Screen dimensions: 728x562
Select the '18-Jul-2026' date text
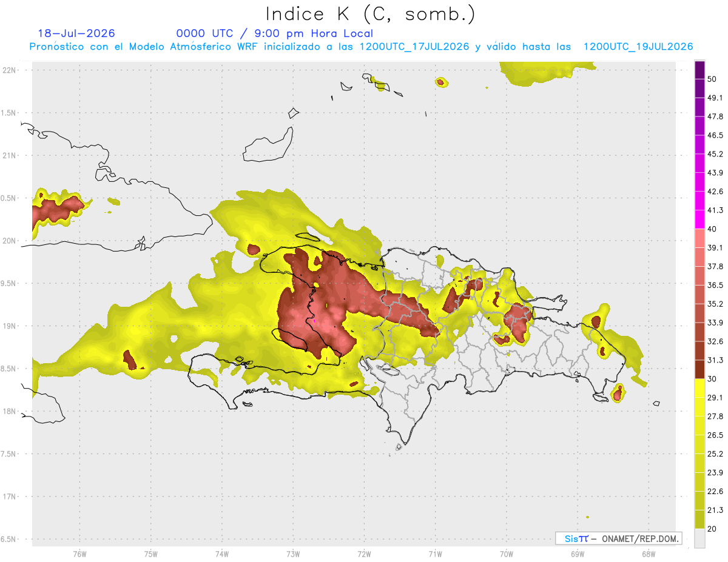pyautogui.click(x=76, y=33)
